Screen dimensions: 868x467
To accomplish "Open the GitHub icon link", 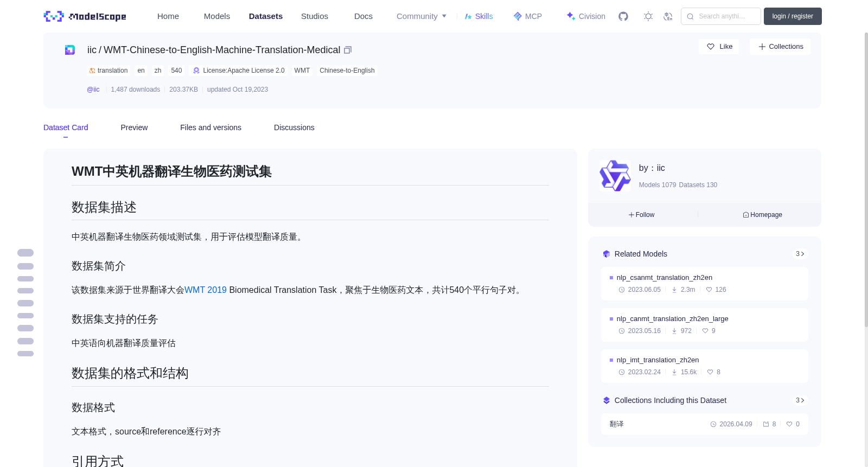I will [x=623, y=16].
